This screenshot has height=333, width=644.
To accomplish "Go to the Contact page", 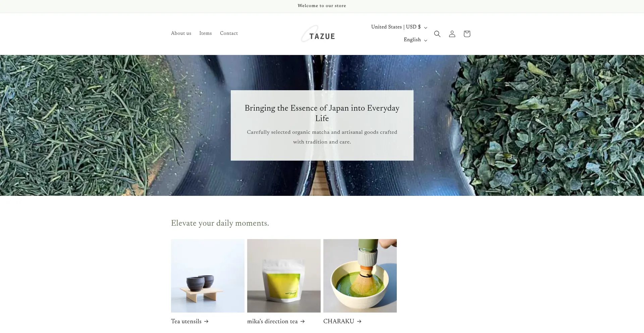I will (229, 33).
